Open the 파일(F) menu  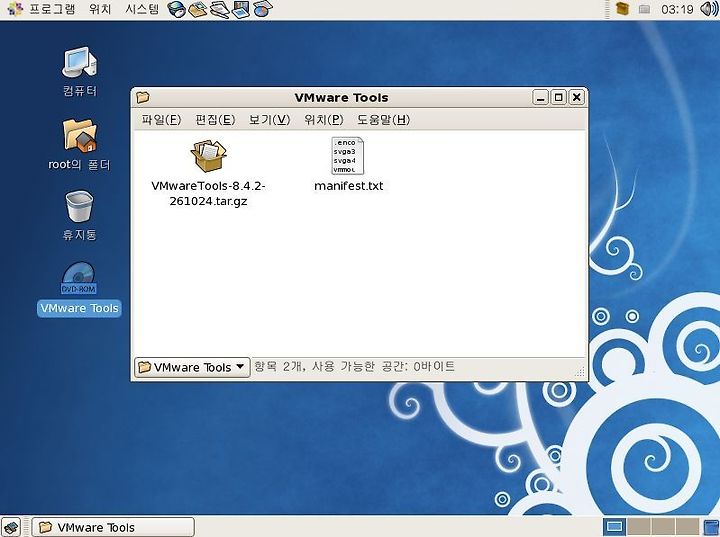click(x=161, y=120)
